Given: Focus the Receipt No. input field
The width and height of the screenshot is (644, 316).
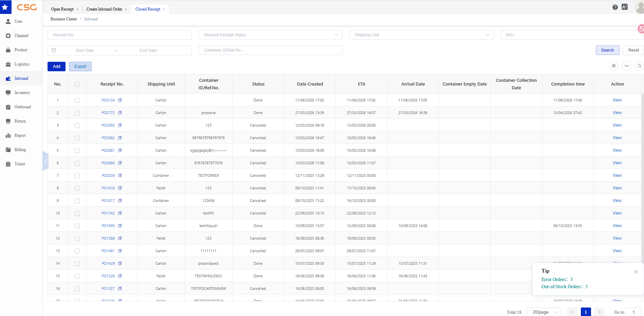Looking at the screenshot, I should coord(119,35).
